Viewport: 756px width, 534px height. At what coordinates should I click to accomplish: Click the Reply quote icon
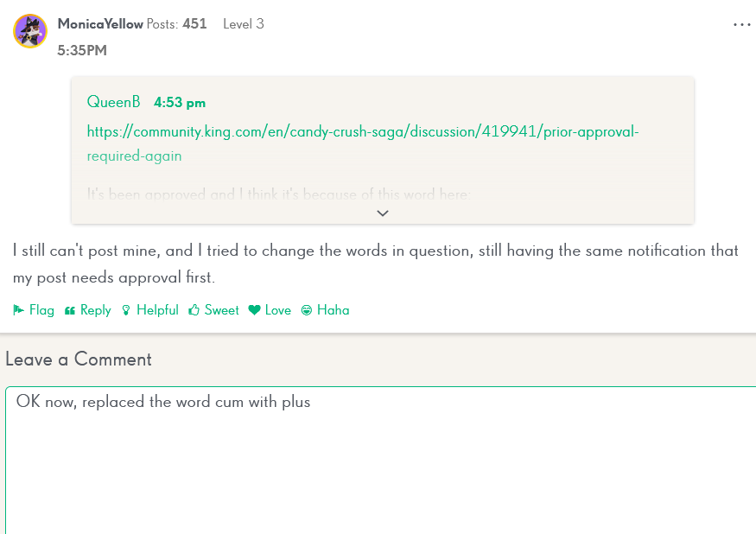[70, 310]
